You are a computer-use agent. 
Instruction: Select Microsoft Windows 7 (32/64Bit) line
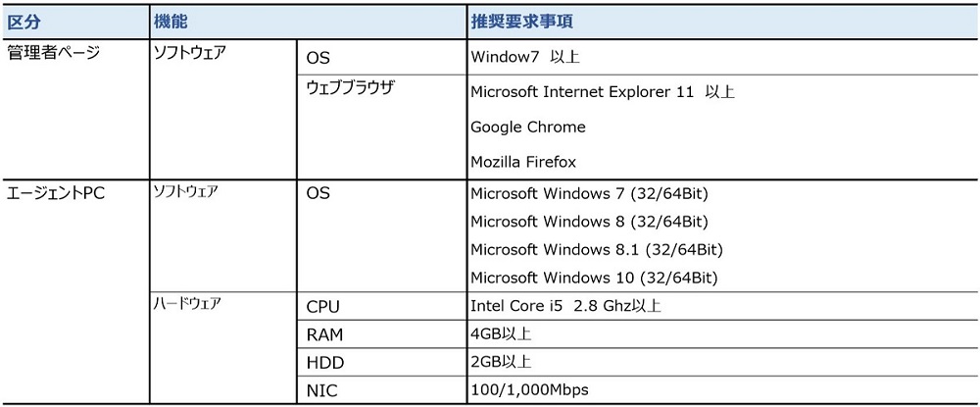pos(589,194)
